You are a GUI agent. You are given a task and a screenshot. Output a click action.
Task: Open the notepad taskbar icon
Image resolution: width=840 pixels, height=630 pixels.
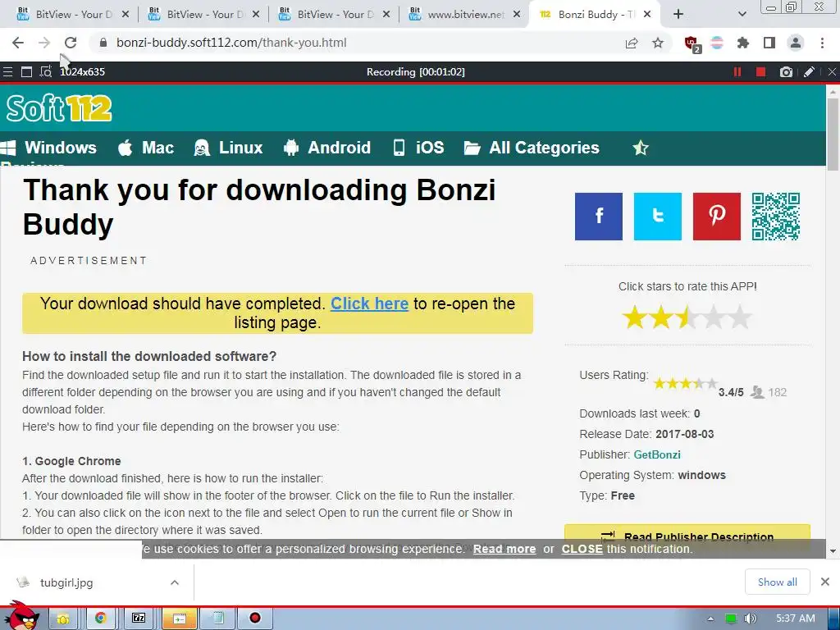(217, 619)
